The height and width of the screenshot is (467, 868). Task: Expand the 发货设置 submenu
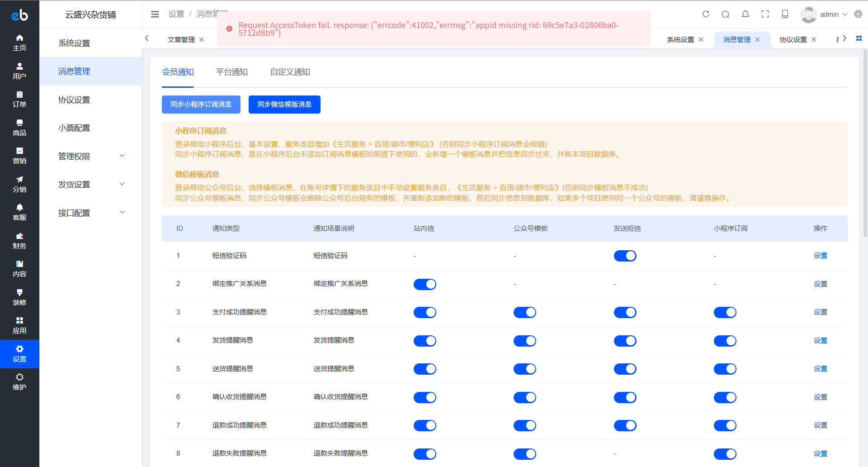(91, 184)
